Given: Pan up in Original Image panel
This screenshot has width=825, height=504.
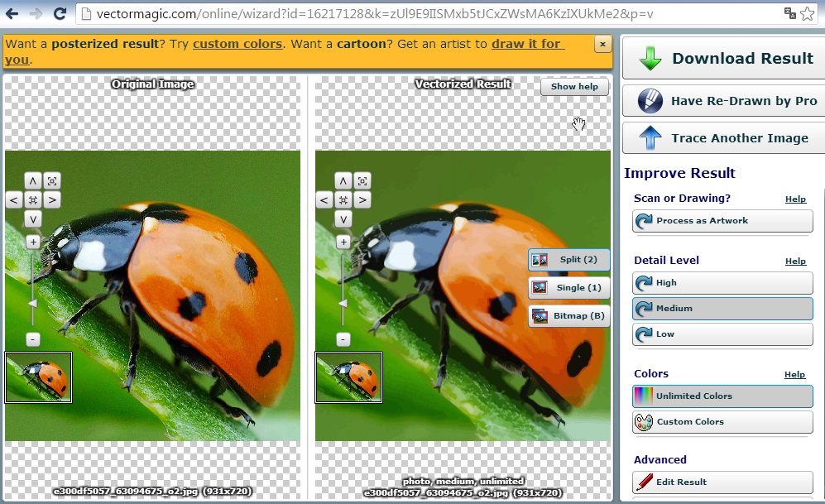Looking at the screenshot, I should [32, 181].
